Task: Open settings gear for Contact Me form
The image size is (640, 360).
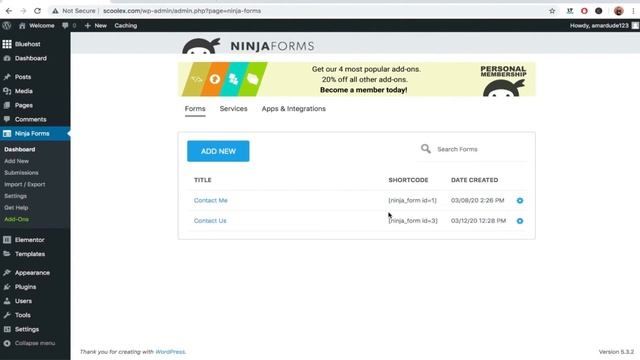Action: pos(520,200)
